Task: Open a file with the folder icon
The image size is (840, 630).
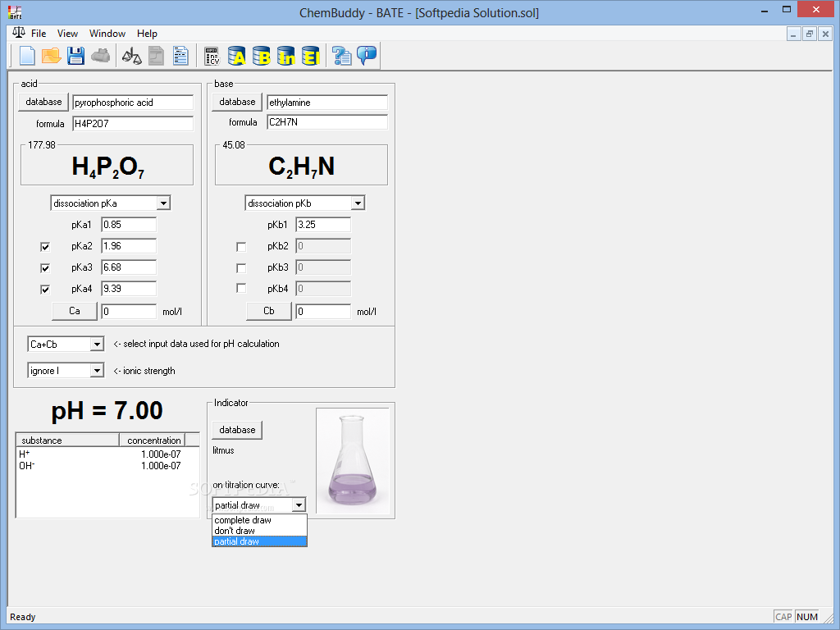Action: point(51,56)
